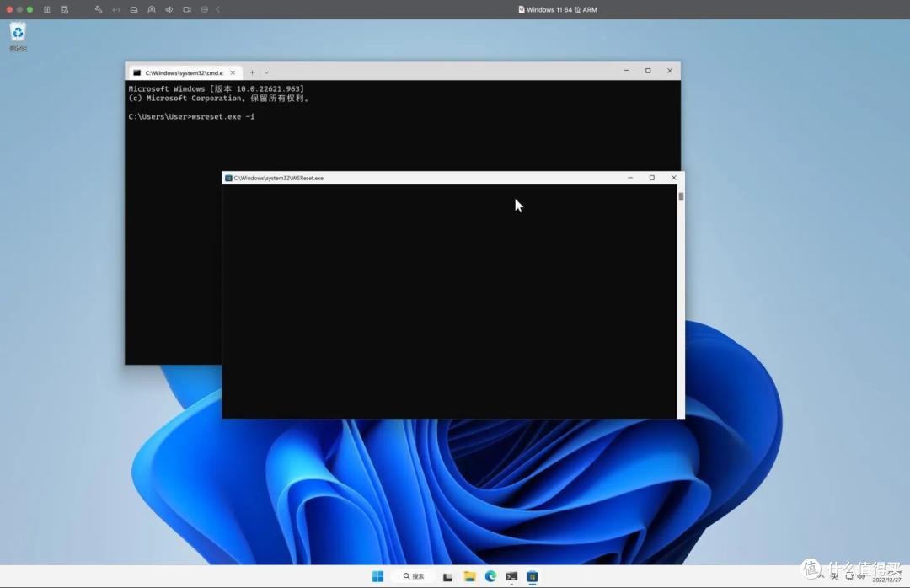Click the 'wsreset.exe -i' command line text
The height and width of the screenshot is (588, 910).
(222, 116)
